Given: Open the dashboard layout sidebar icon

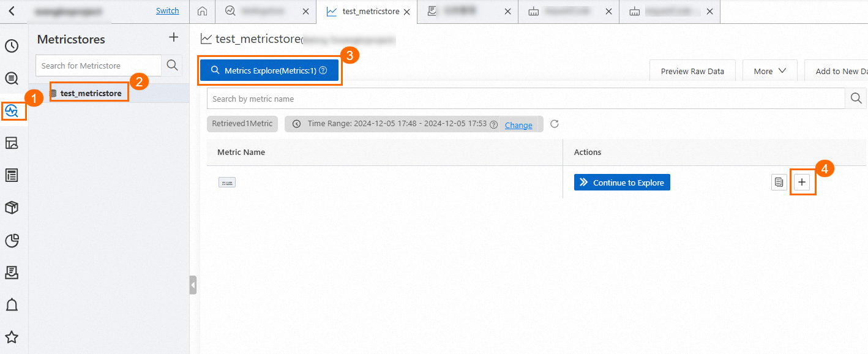Looking at the screenshot, I should point(12,143).
